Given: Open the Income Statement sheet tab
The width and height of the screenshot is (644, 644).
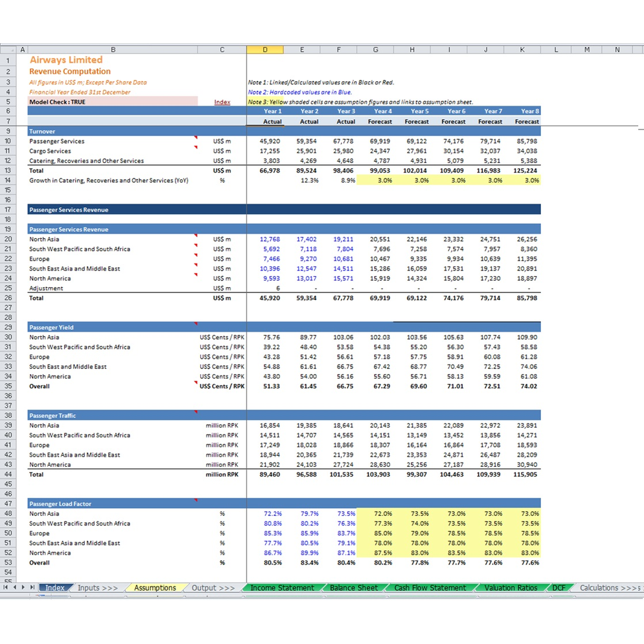Looking at the screenshot, I should coord(282,588).
